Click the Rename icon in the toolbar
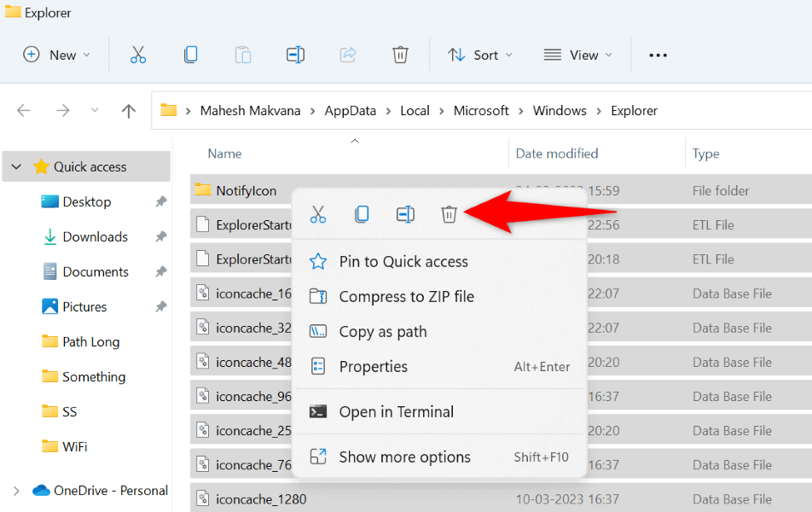This screenshot has height=512, width=812. coord(295,55)
